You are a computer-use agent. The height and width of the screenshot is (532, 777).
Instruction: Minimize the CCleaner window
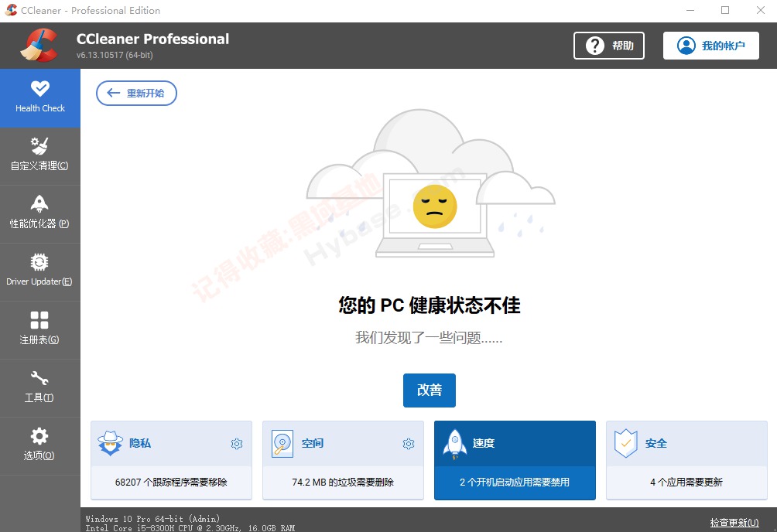[x=690, y=10]
